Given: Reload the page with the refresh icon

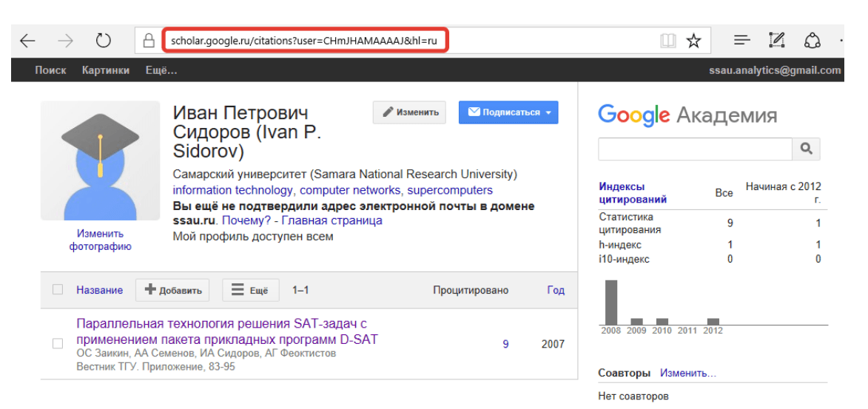Looking at the screenshot, I should 103,41.
